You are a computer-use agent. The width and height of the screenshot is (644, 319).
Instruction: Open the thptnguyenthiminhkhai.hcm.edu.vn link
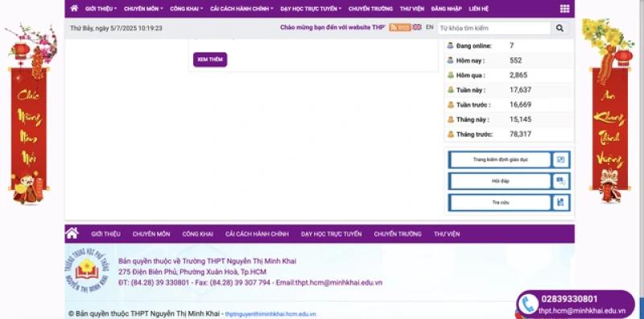pos(270,314)
